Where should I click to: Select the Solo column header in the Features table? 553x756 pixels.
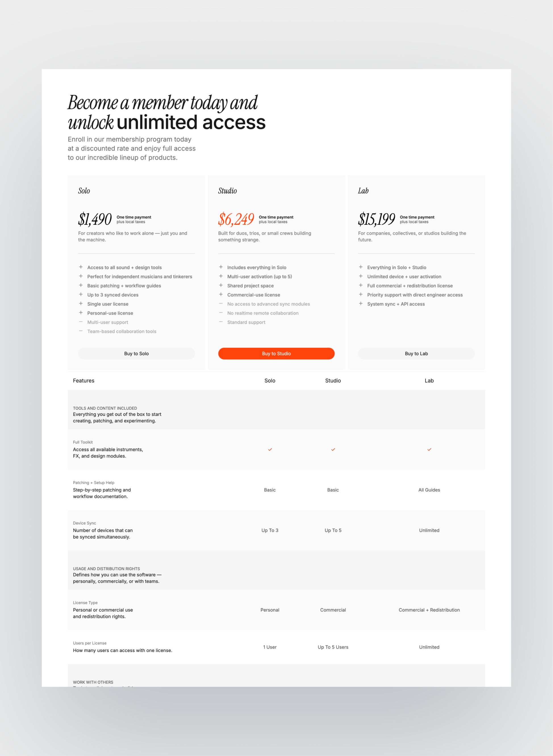click(270, 380)
